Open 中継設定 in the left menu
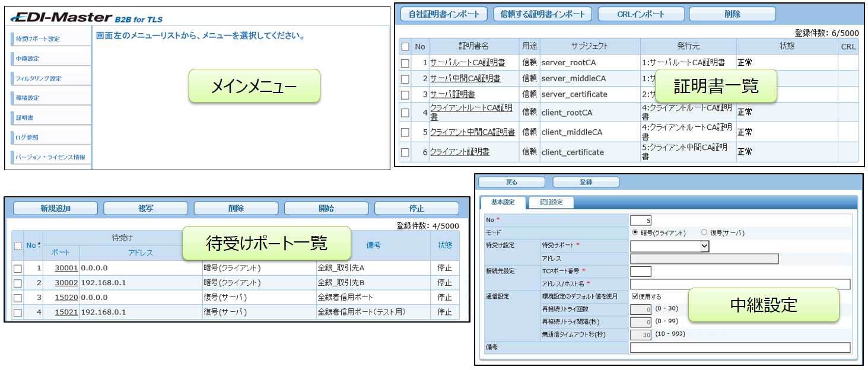Image resolution: width=868 pixels, height=370 pixels. coord(28,59)
